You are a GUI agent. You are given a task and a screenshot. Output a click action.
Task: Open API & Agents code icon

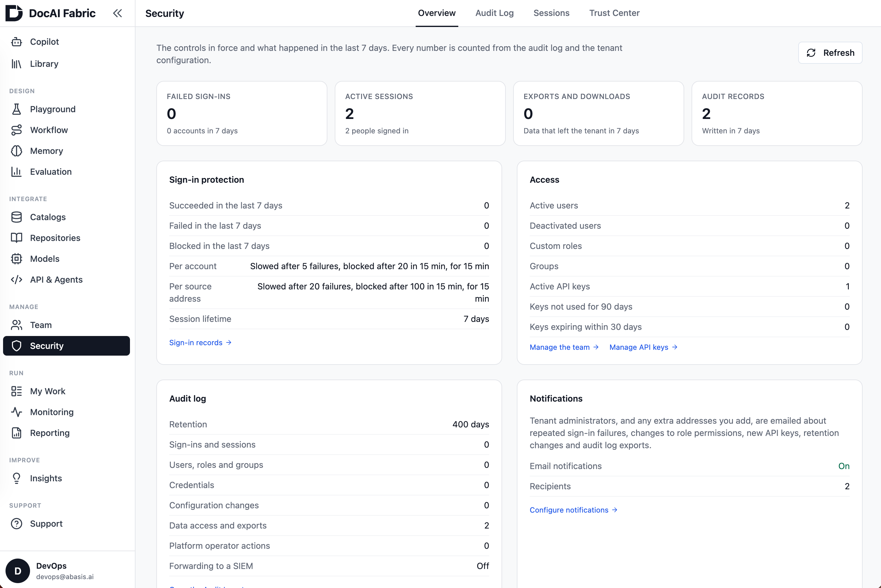(17, 280)
